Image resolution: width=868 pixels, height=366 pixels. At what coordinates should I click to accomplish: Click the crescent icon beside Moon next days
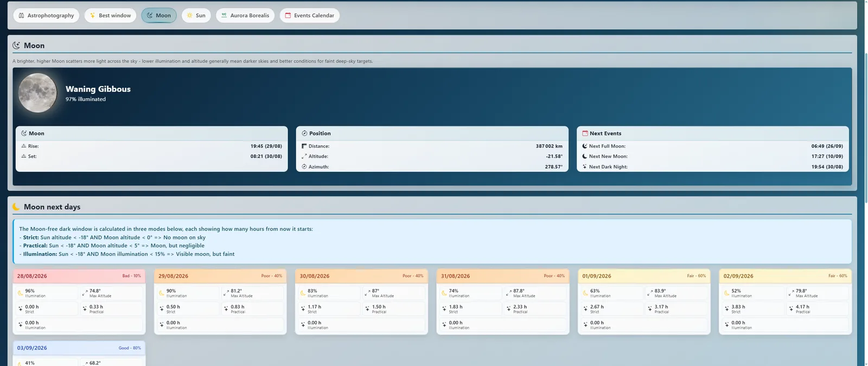click(x=16, y=207)
